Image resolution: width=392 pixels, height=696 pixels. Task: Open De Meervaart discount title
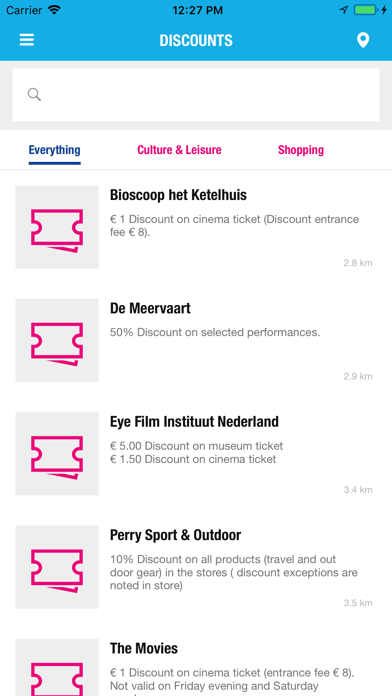coord(150,308)
